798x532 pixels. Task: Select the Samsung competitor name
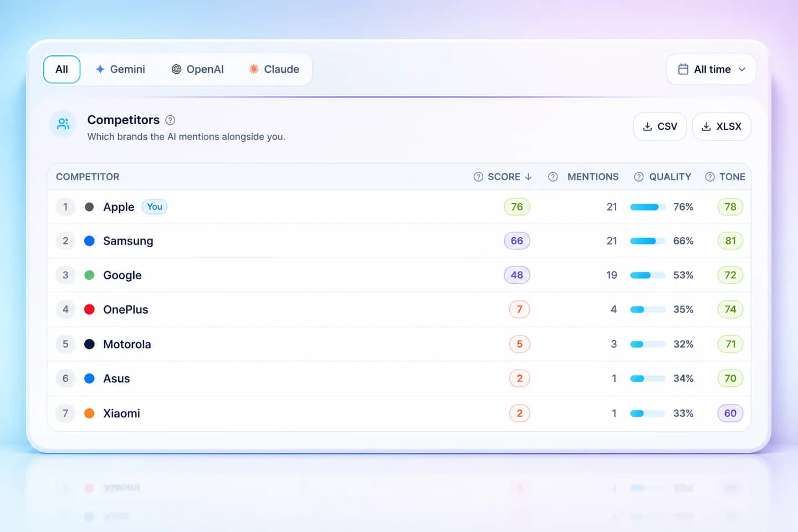click(128, 241)
